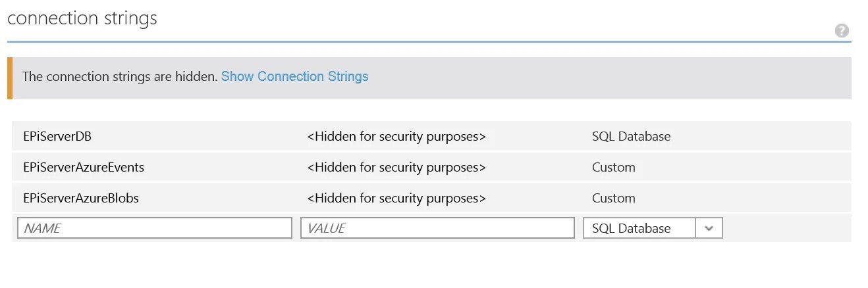Click Custom type of EPiServerAzureBlobs row

[614, 198]
